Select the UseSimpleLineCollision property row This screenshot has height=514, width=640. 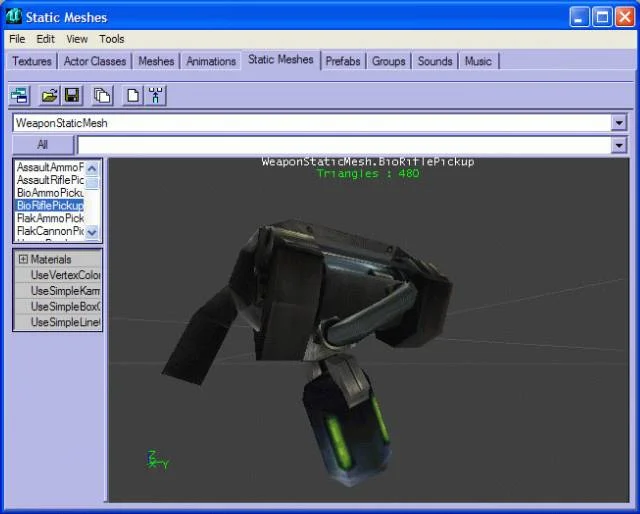click(x=58, y=322)
